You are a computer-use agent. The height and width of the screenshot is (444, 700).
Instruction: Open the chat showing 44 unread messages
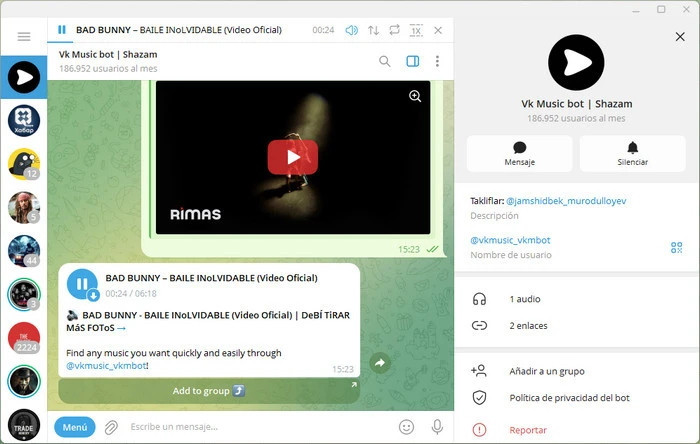pyautogui.click(x=24, y=251)
